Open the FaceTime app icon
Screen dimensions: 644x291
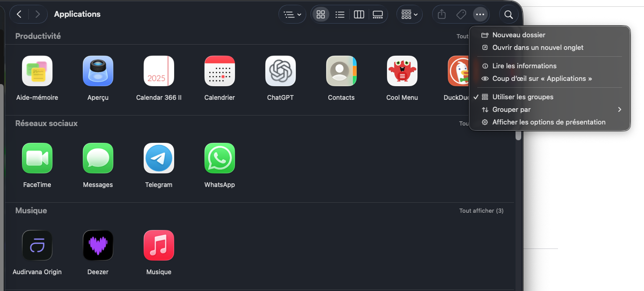click(37, 158)
